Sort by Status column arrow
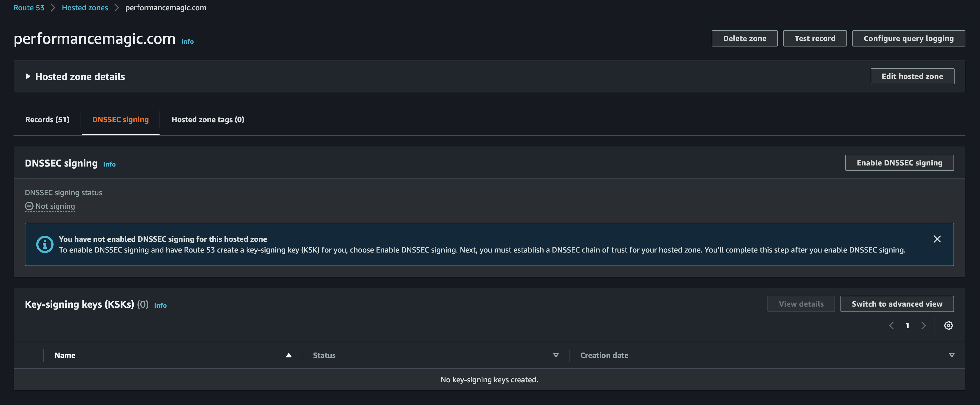980x405 pixels. [x=556, y=355]
